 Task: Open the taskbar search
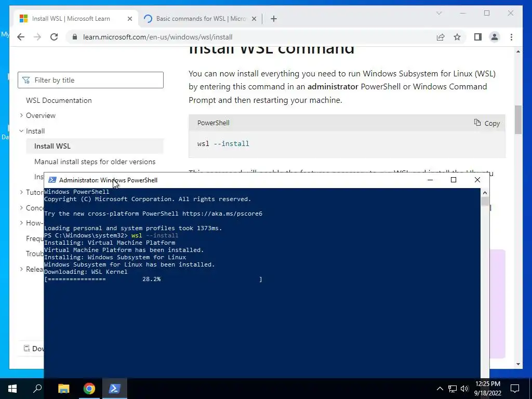pyautogui.click(x=37, y=389)
